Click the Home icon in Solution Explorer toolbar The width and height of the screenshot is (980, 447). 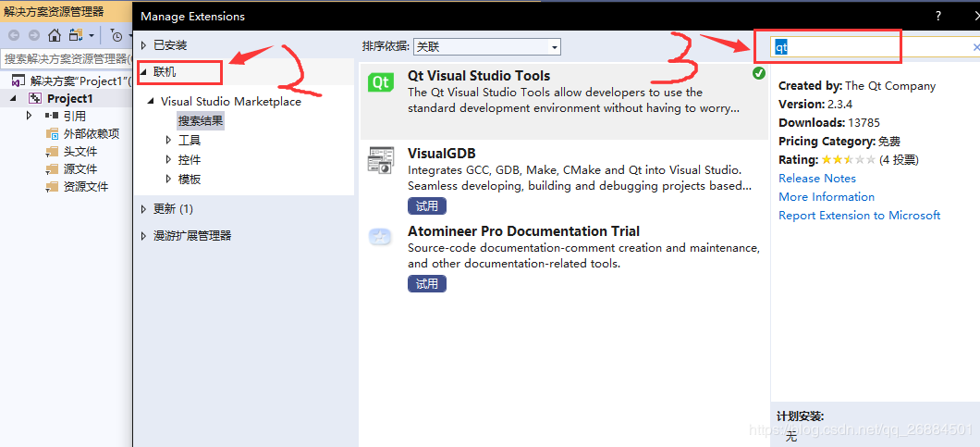click(x=55, y=35)
